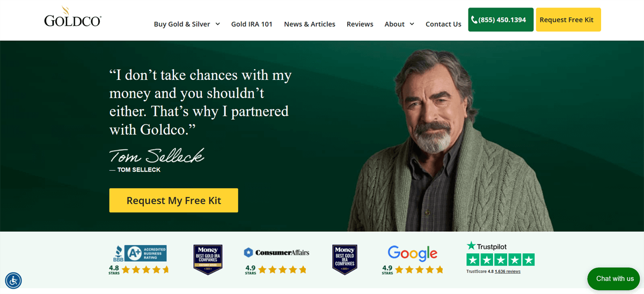Image resolution: width=644 pixels, height=294 pixels.
Task: Click the Google reviews logo
Action: pos(412,253)
